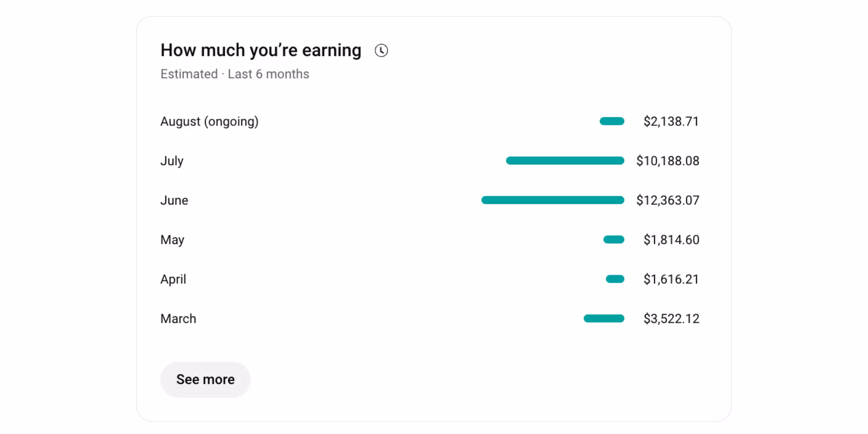Screen dimensions: 868x434
Task: Click the clock icon beside the earnings title
Action: [x=381, y=51]
